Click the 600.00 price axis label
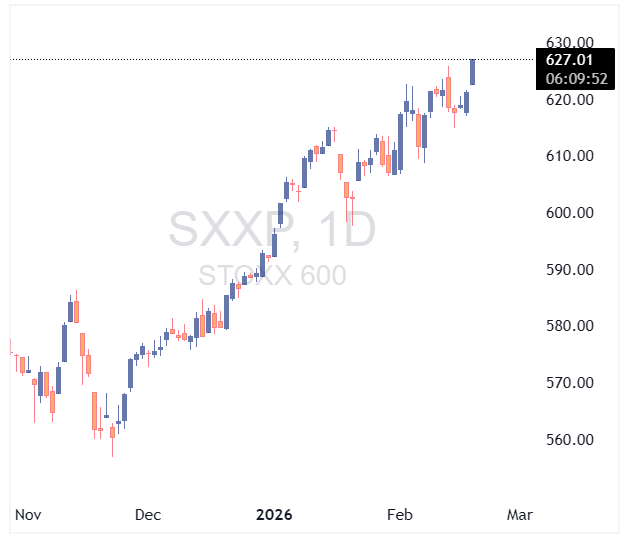629x545 pixels. pyautogui.click(x=570, y=213)
